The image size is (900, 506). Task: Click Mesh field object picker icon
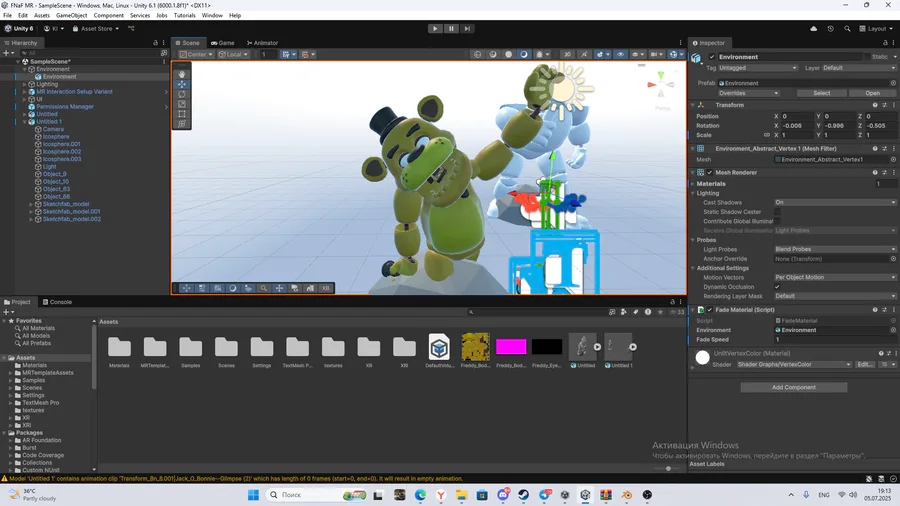(893, 159)
